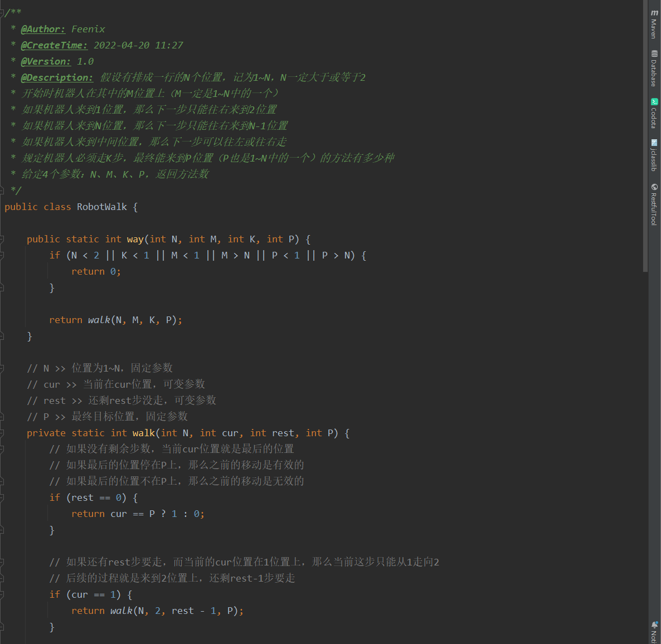This screenshot has height=644, width=661.
Task: Open the Database tool window
Action: (654, 69)
